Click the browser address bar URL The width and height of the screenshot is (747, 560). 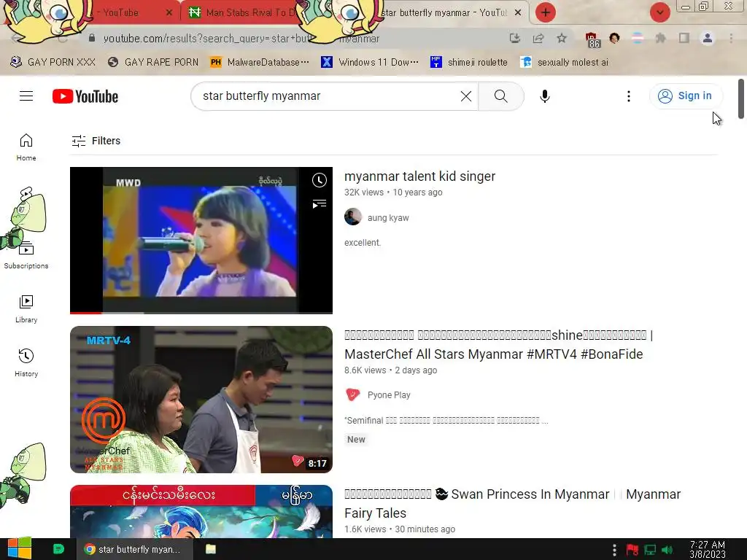[241, 39]
